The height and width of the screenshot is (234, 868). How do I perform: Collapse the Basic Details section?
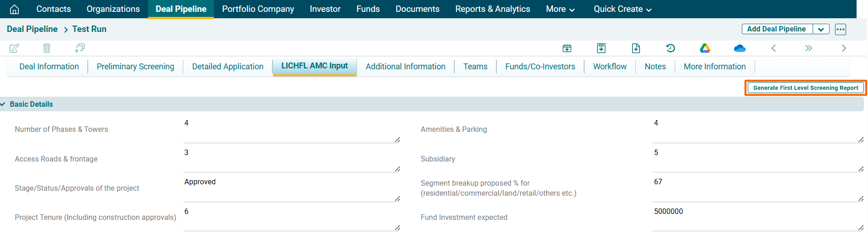(3, 104)
